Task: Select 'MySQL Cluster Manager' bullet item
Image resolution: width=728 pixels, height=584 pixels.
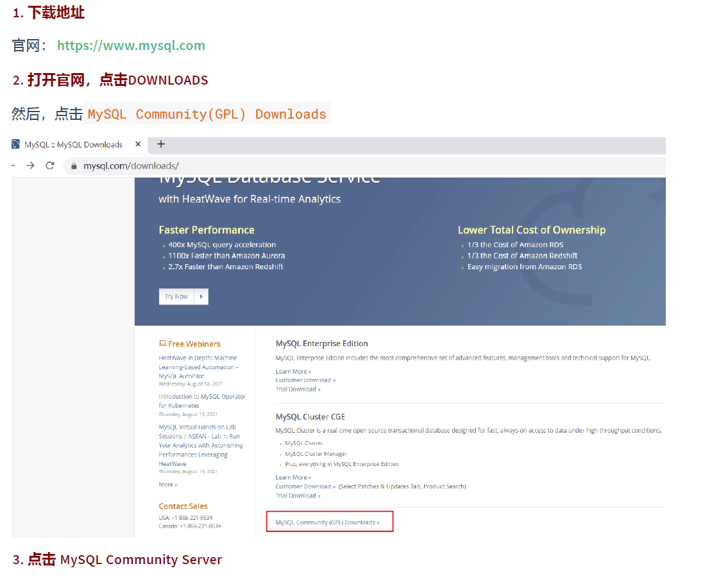Action: pyautogui.click(x=316, y=454)
